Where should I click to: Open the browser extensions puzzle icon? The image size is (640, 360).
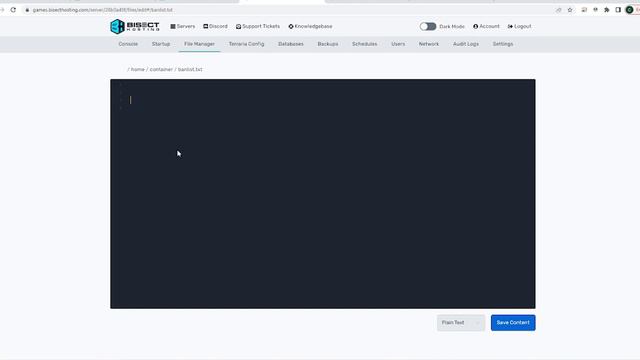click(607, 10)
